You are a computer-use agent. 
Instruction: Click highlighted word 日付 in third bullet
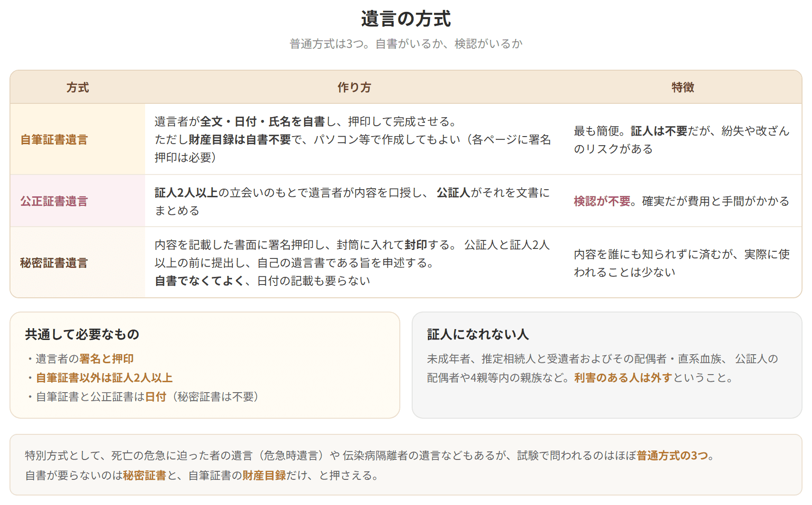tap(156, 397)
